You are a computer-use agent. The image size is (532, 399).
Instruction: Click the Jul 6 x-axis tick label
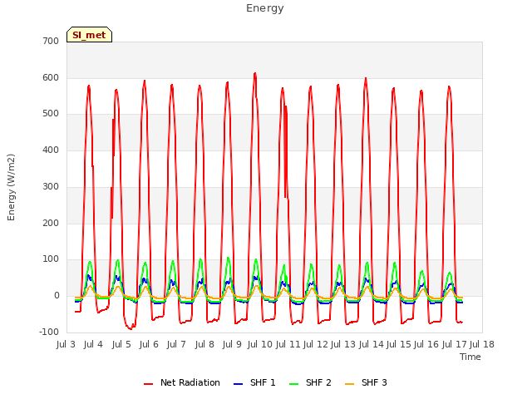(149, 344)
